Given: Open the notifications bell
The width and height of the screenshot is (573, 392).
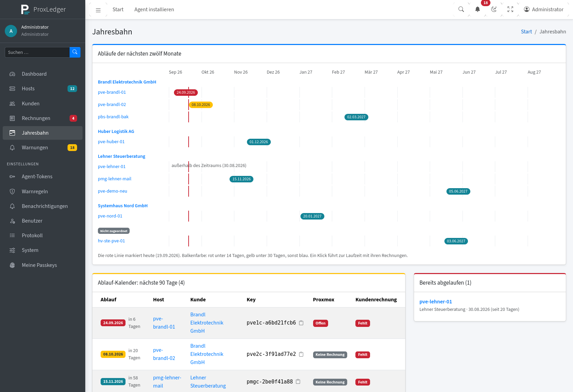Looking at the screenshot, I should [477, 10].
